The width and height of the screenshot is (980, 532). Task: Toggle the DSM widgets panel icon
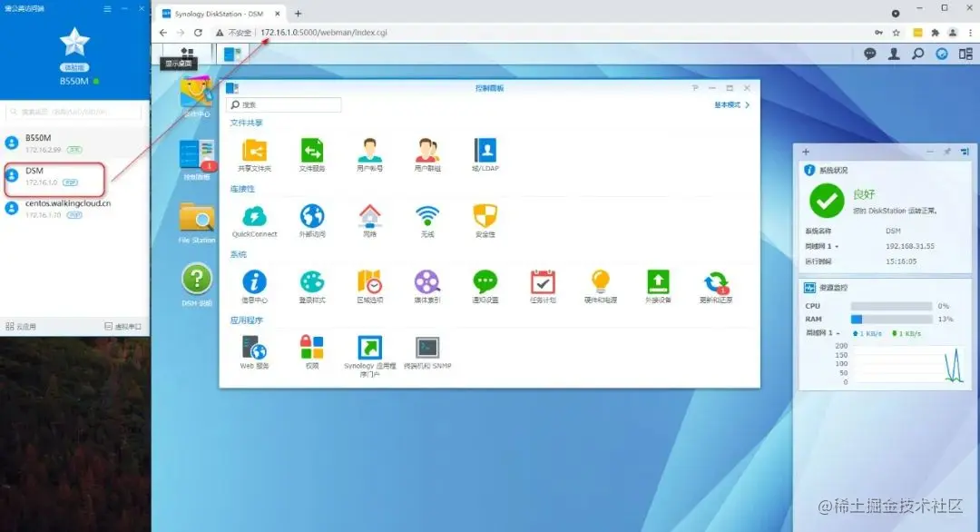click(x=941, y=54)
